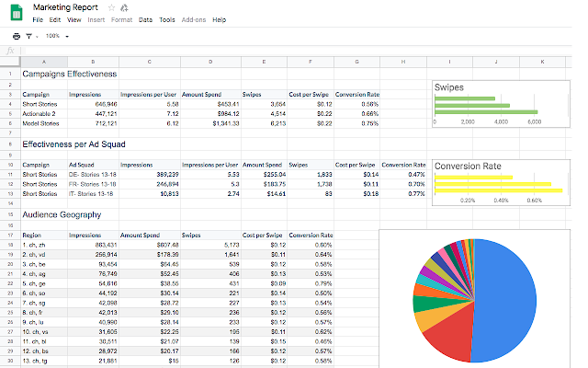Select the Swipes bar chart title
Viewport: 588px width, 368px height.
[449, 87]
